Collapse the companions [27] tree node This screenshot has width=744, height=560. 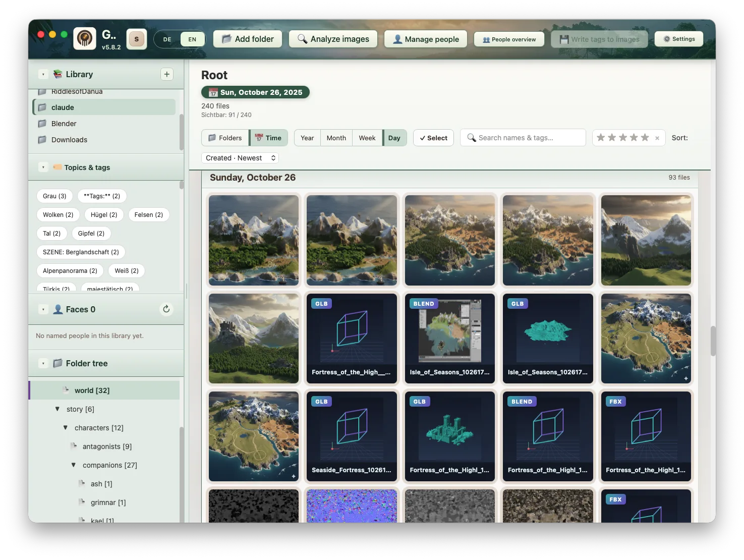coord(74,465)
